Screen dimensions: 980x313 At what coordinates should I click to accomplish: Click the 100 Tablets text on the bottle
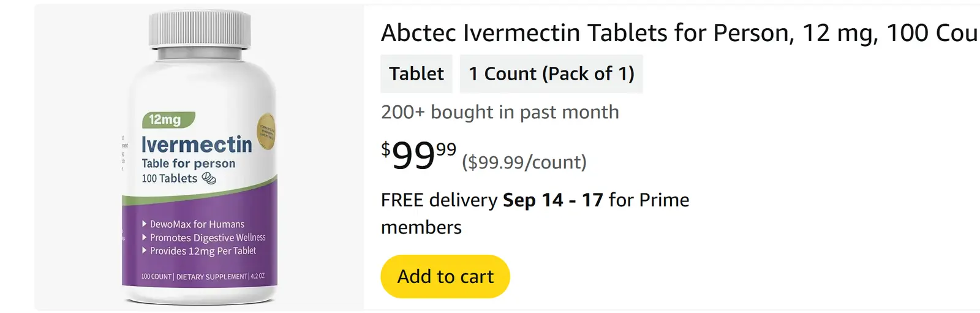tap(170, 178)
